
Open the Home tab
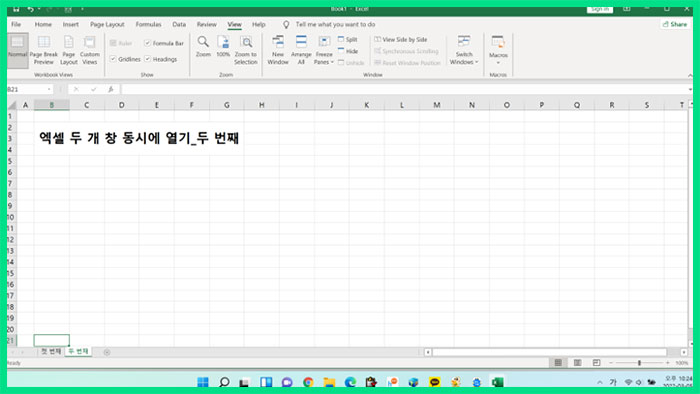pos(43,25)
